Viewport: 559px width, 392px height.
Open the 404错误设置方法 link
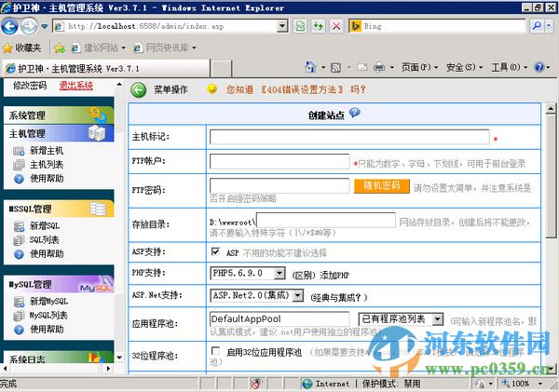(302, 89)
